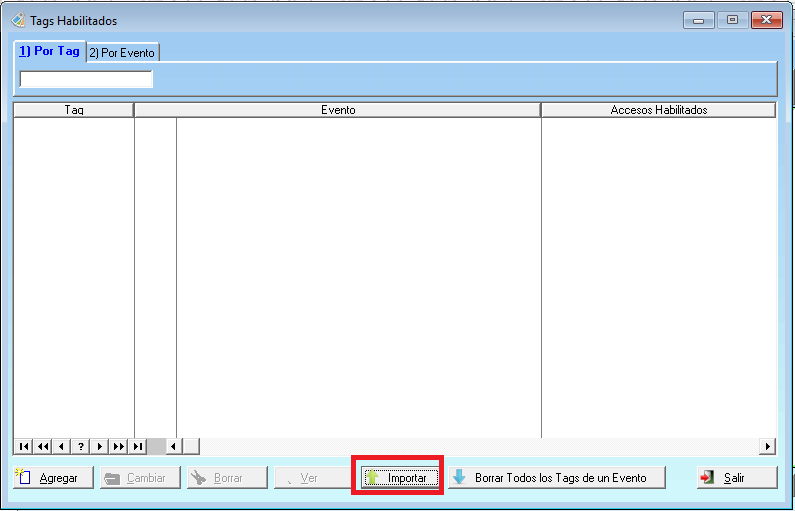Click the Tags Habilitados window title icon
795x511 pixels.
(x=19, y=20)
